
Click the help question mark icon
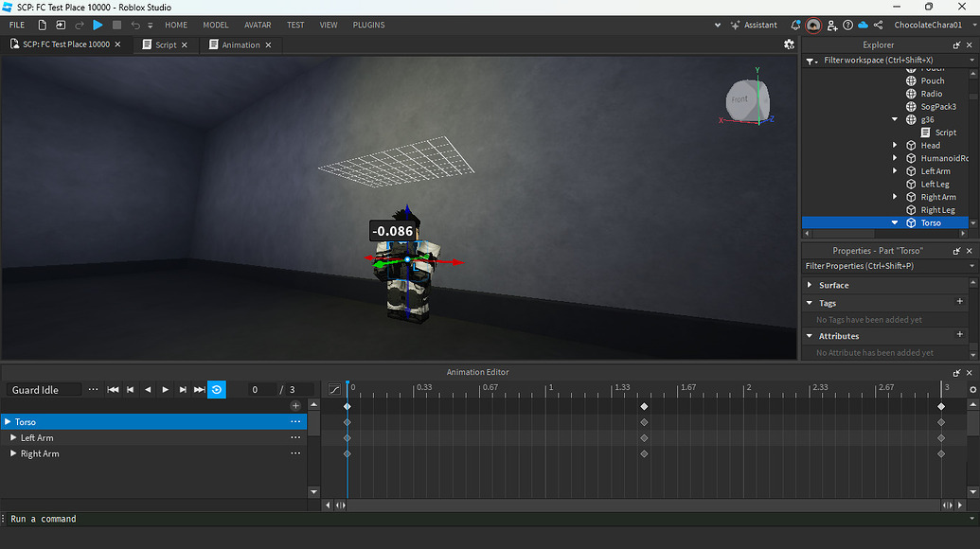pos(847,26)
